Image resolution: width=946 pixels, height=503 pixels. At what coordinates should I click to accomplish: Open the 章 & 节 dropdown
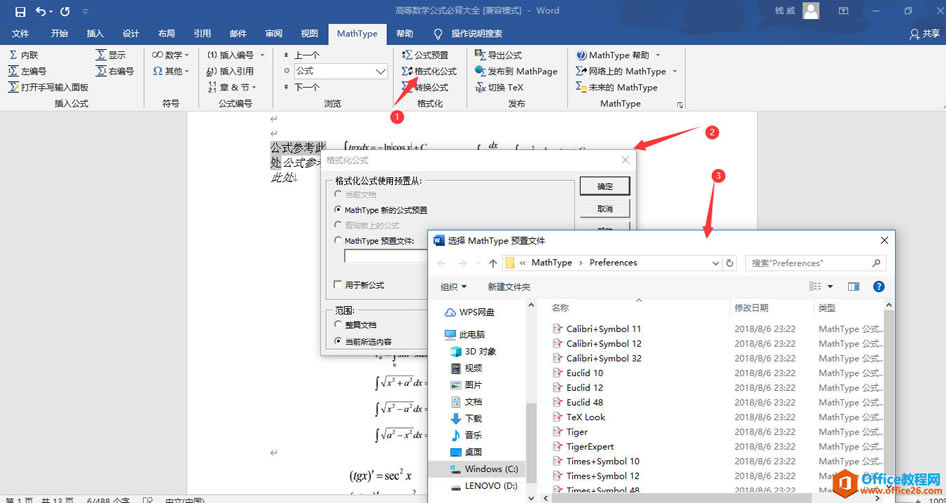coord(232,87)
